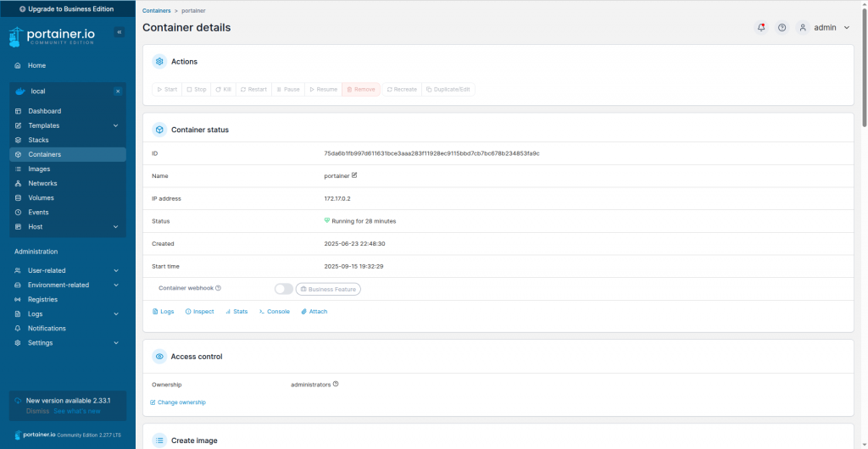Open Events in the sidebar

click(x=68, y=213)
